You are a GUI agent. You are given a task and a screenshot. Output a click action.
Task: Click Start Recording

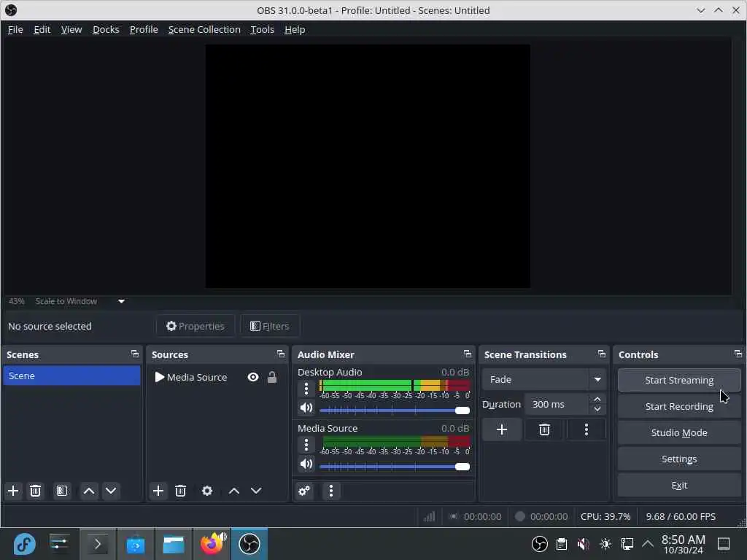[x=679, y=406]
